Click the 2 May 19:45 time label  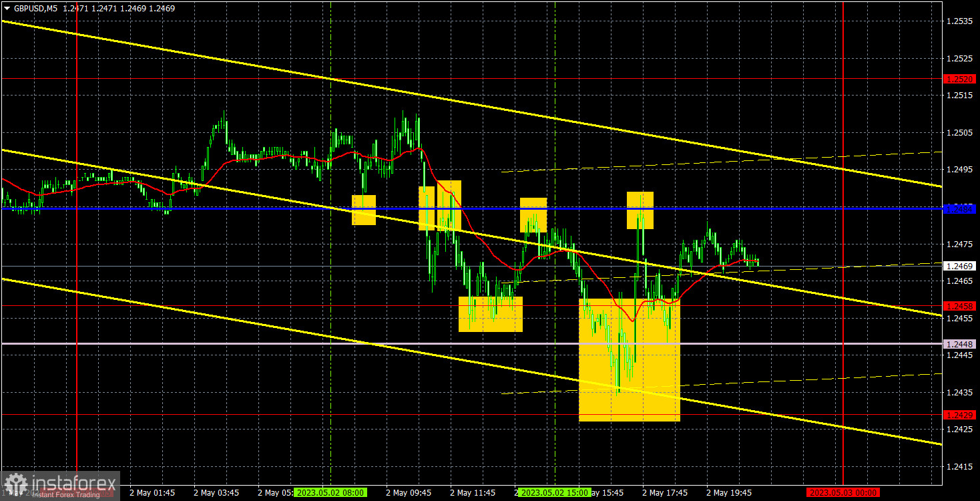pos(729,492)
